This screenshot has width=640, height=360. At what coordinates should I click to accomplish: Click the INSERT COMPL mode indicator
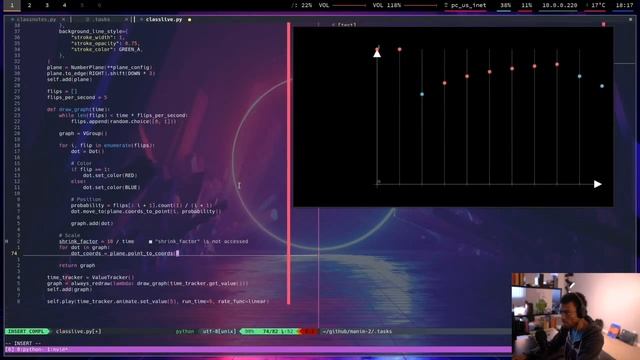[27, 331]
